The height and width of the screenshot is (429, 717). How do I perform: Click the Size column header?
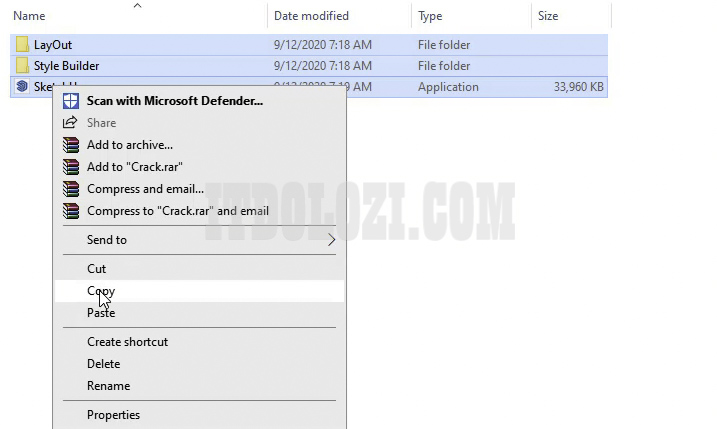[x=549, y=16]
